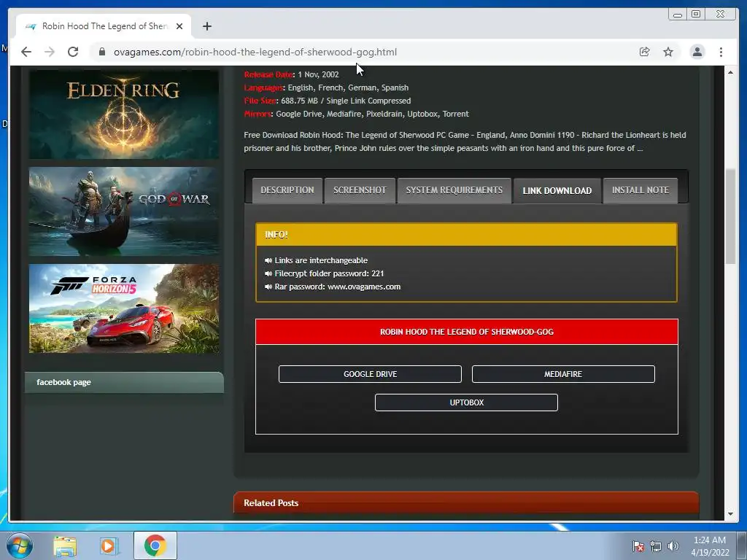Share this page using share icon
The height and width of the screenshot is (560, 747).
click(x=645, y=52)
